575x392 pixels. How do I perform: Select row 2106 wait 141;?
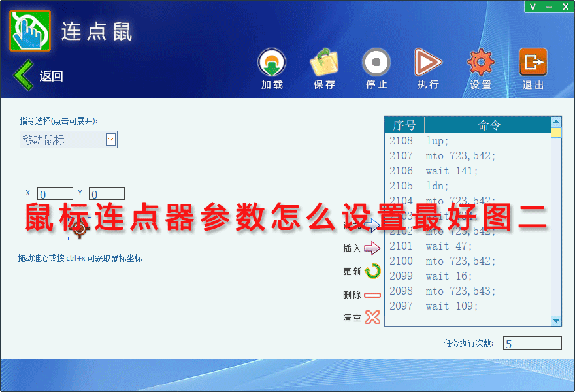(x=468, y=171)
